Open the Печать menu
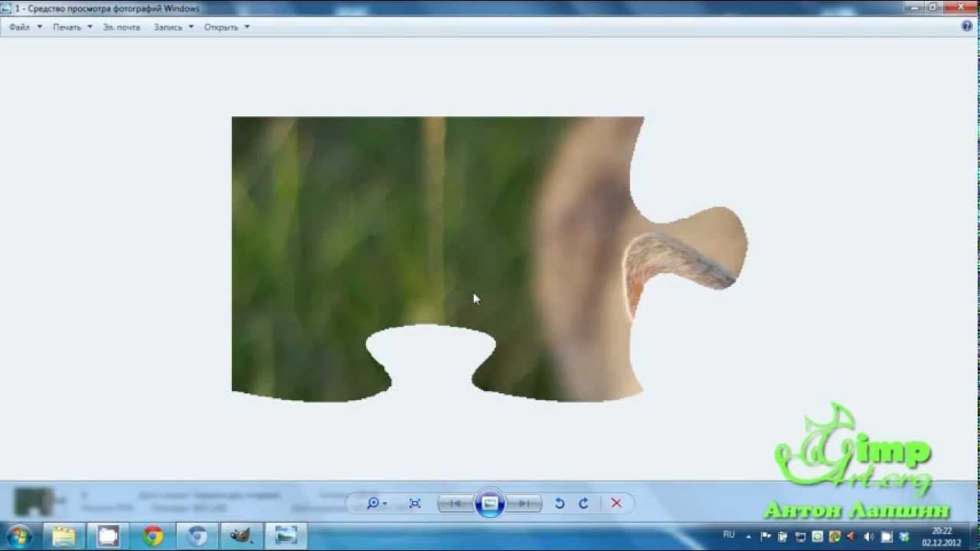 coord(72,27)
